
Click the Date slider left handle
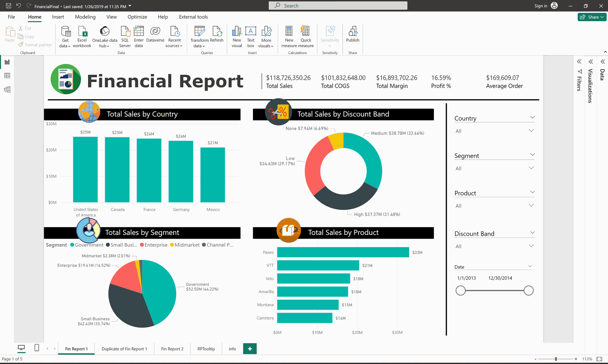coord(460,291)
